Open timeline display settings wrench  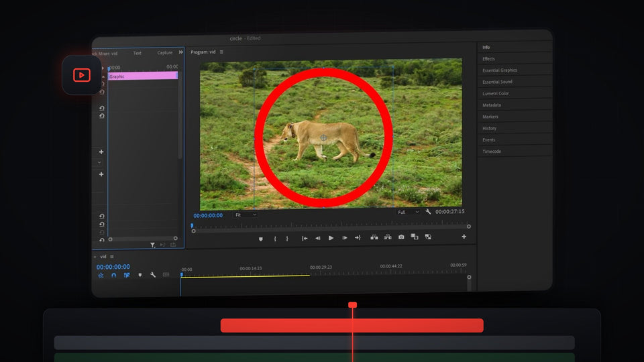153,275
